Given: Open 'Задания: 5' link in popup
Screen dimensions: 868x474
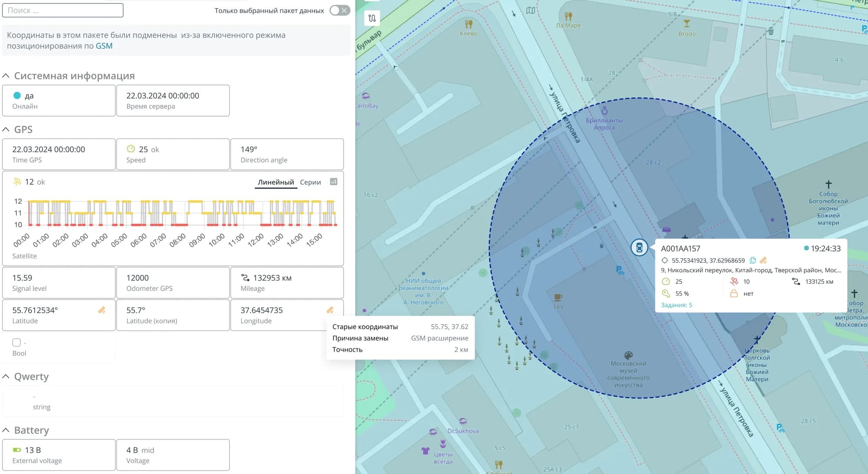Looking at the screenshot, I should [676, 305].
